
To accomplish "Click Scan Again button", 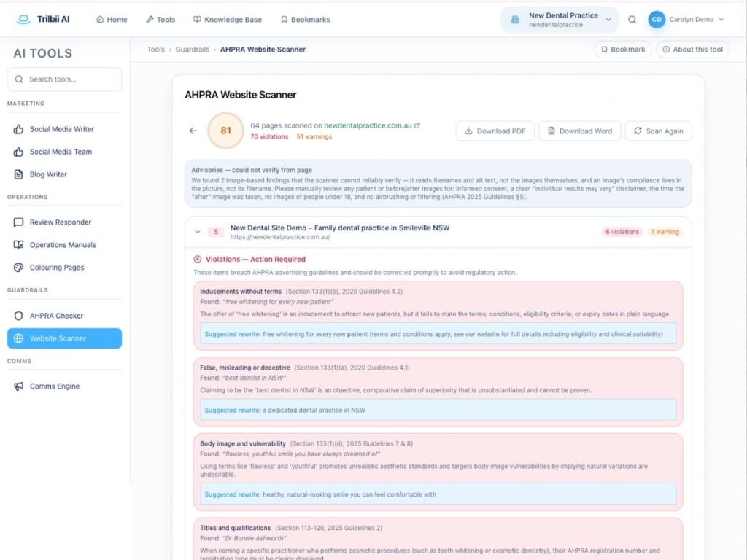I will (659, 131).
